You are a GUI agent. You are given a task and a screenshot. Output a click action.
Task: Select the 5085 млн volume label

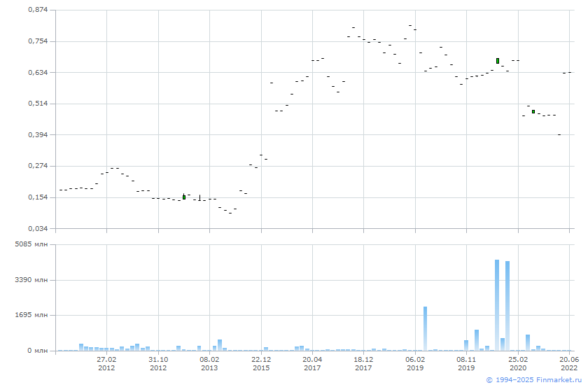tap(31, 244)
